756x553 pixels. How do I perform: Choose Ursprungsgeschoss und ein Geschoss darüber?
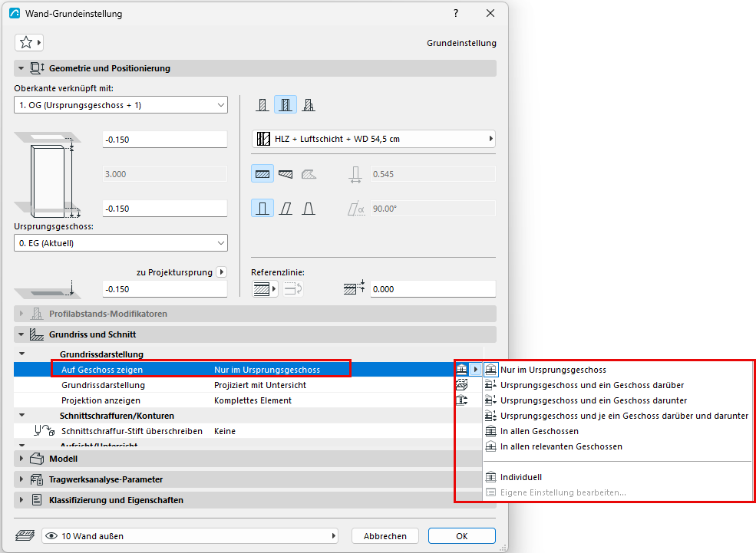coord(619,385)
